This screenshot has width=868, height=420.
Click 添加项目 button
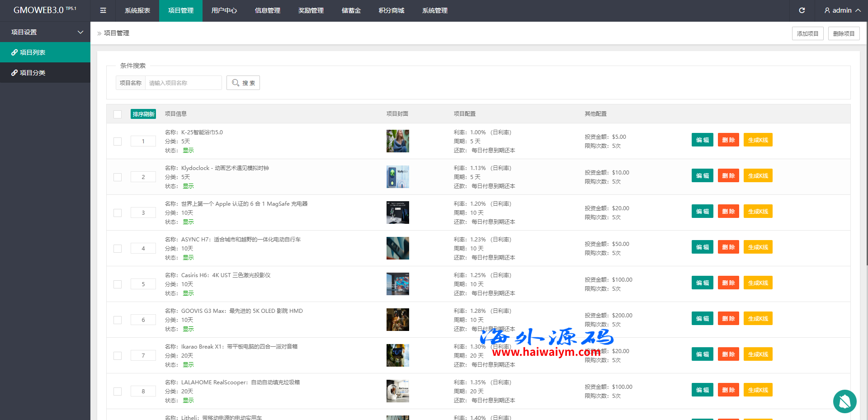coord(807,33)
